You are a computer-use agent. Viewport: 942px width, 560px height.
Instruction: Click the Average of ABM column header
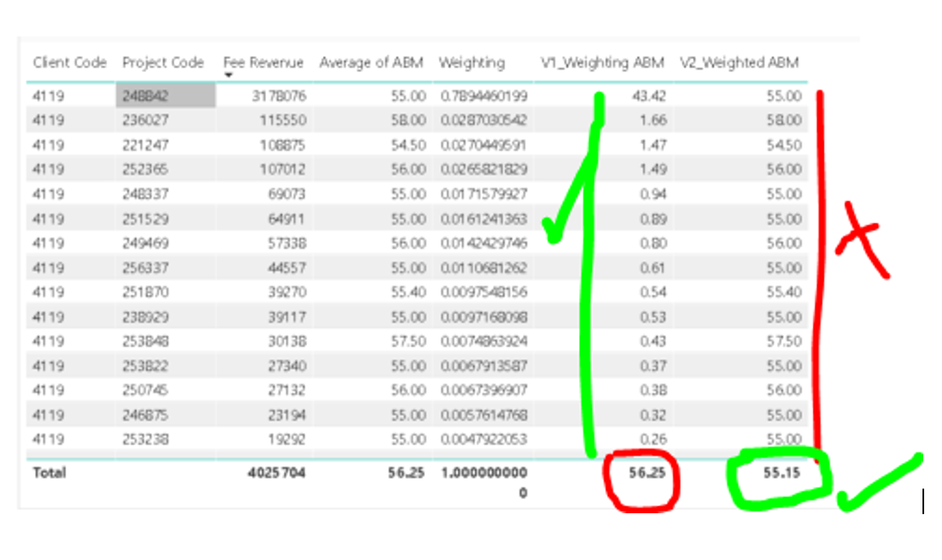click(x=372, y=62)
